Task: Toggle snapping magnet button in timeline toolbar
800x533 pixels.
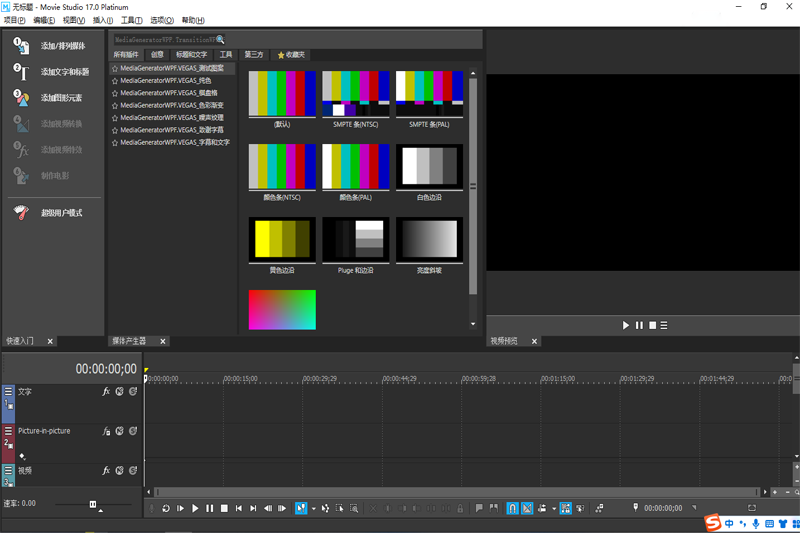Action: point(512,508)
